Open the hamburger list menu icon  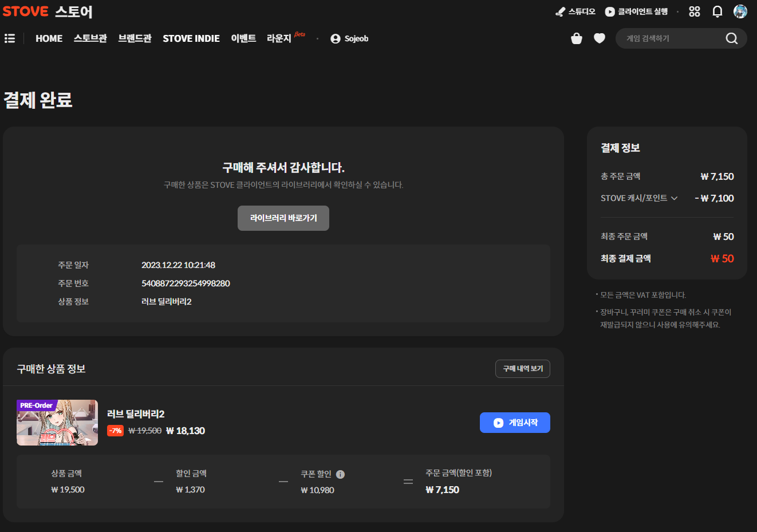coord(10,38)
